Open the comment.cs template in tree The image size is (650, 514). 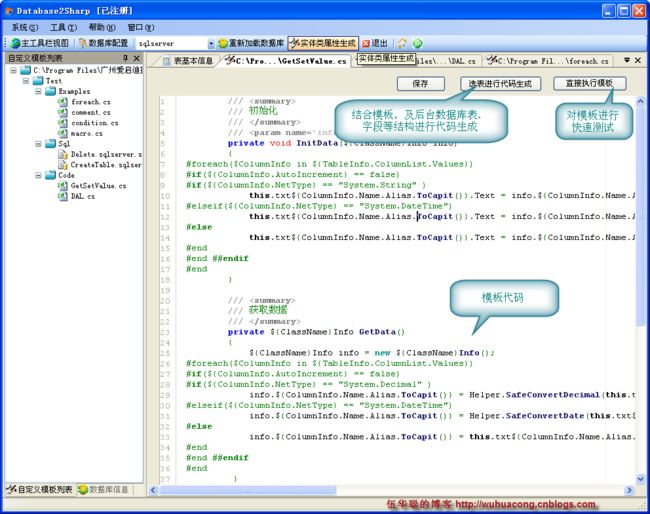point(91,112)
